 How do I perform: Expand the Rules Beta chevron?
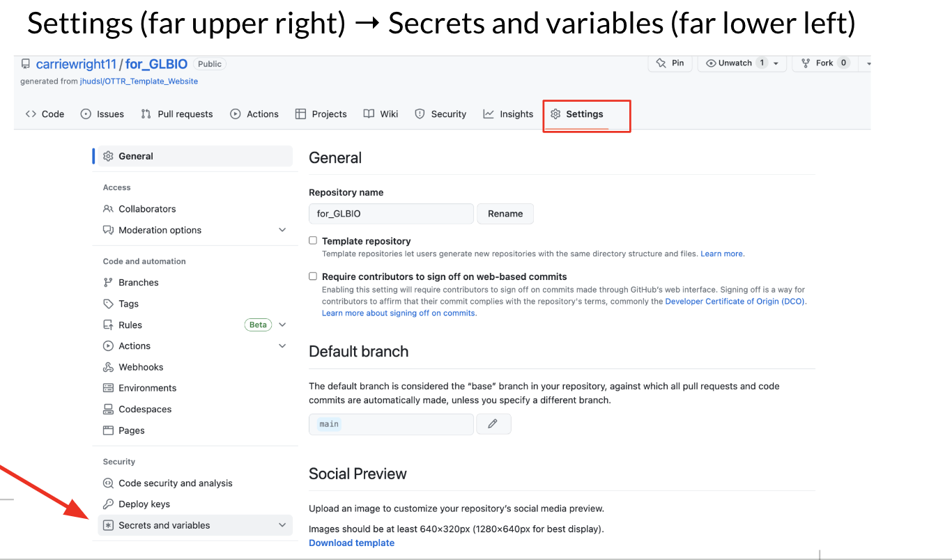[x=282, y=325]
